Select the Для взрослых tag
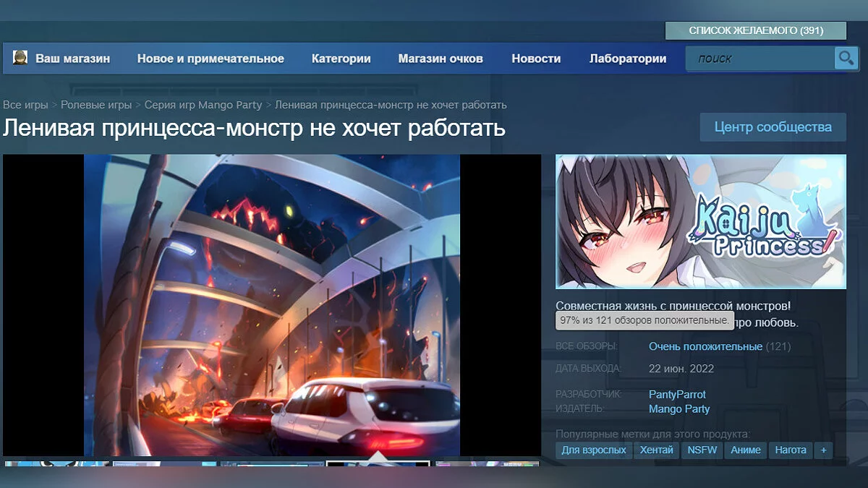This screenshot has width=868, height=488. [x=594, y=450]
